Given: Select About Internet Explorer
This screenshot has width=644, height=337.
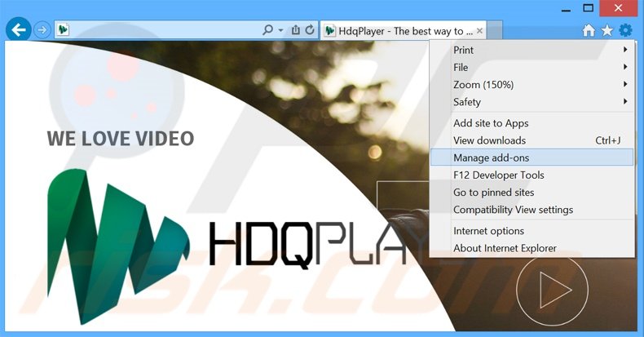Looking at the screenshot, I should click(x=532, y=248).
